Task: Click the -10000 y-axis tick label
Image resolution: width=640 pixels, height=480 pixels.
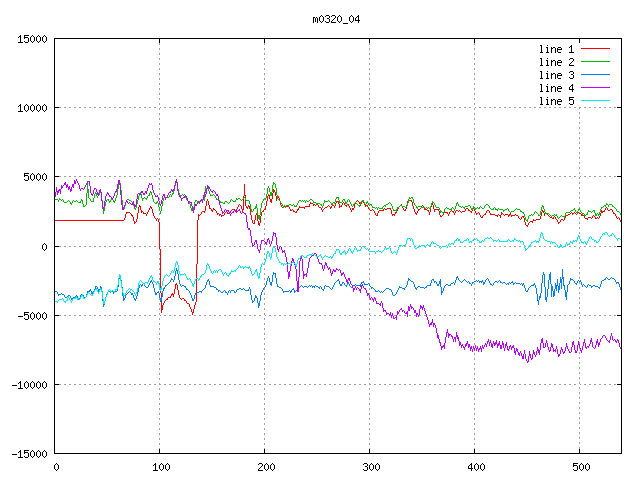Action: [x=28, y=384]
